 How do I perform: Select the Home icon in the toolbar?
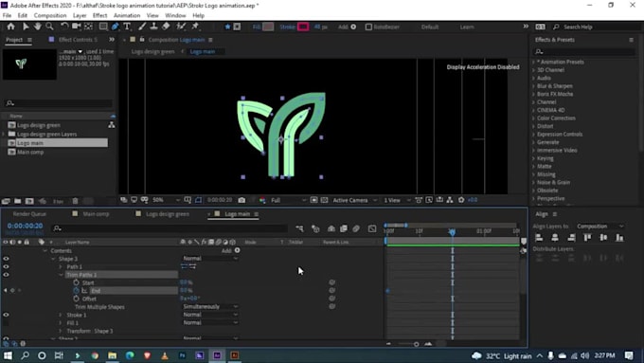[x=10, y=27]
